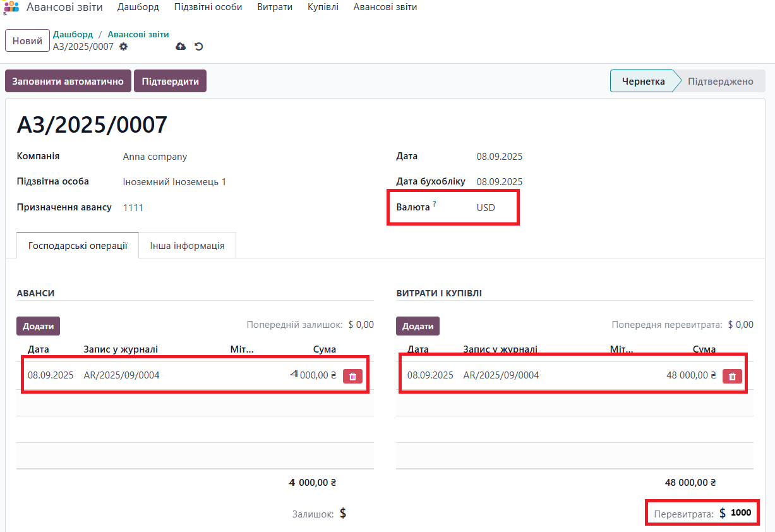Open the gear settings icon near record name
Image resolution: width=775 pixels, height=532 pixels.
point(123,47)
